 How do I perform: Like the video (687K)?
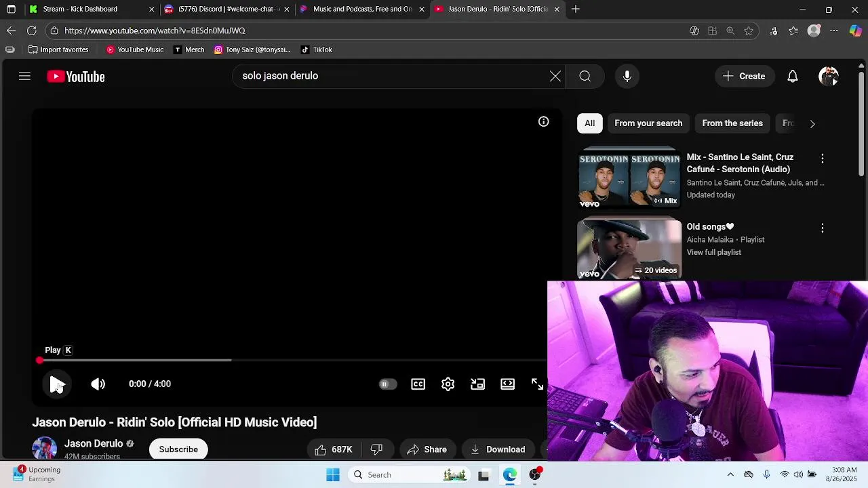pyautogui.click(x=334, y=449)
